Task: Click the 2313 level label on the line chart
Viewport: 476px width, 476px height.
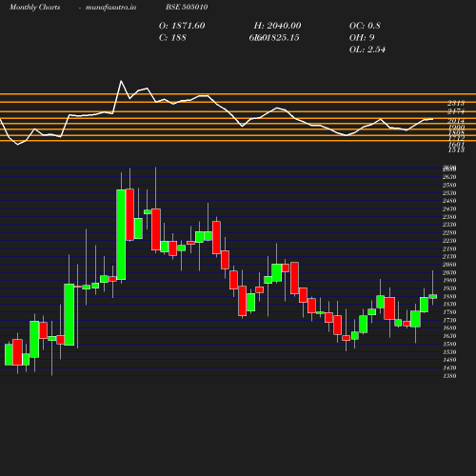Action: click(x=456, y=103)
